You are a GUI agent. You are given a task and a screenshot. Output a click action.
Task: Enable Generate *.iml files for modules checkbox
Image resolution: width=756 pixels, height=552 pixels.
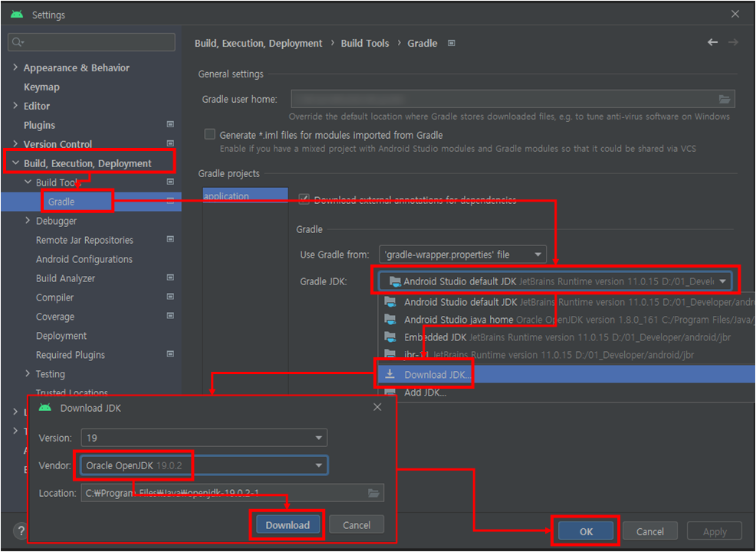click(x=210, y=134)
